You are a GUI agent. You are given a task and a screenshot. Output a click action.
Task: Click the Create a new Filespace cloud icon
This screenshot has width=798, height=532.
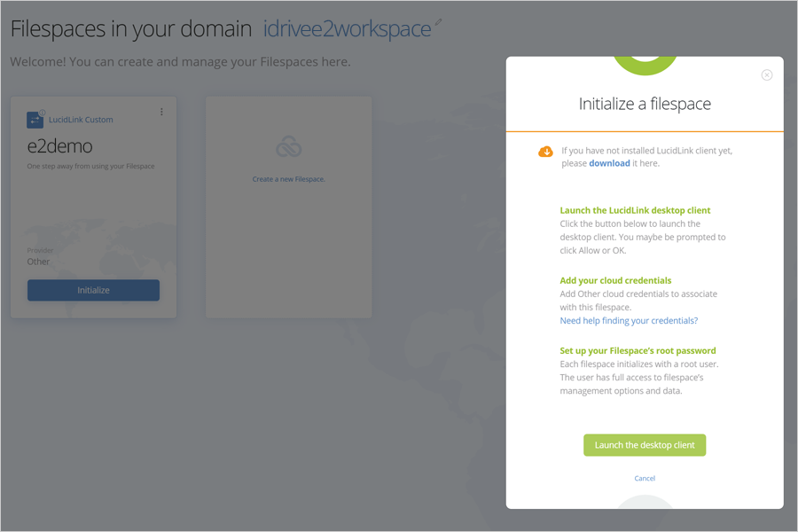tap(288, 147)
